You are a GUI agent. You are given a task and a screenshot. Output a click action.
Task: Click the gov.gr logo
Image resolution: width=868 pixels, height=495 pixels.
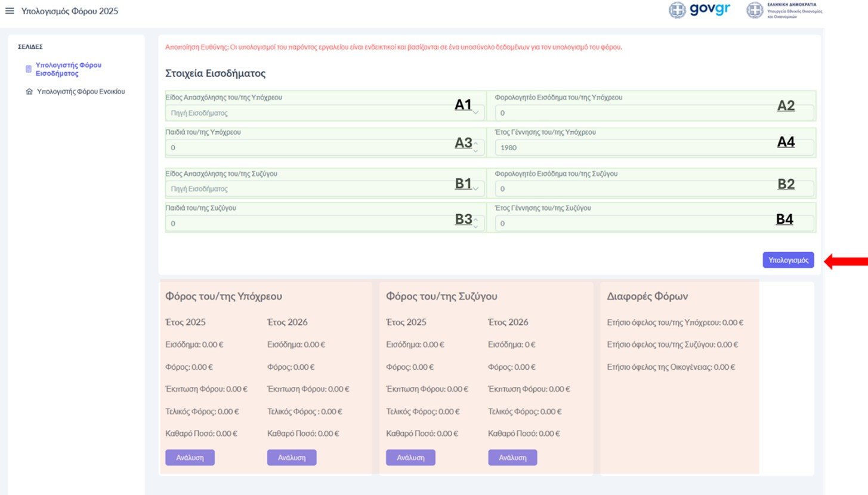tap(699, 10)
